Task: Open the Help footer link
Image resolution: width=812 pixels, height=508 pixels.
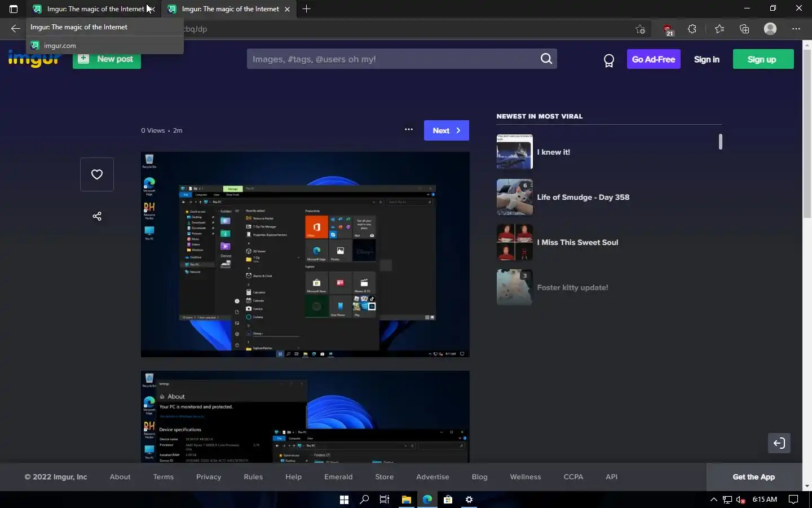Action: pos(293,477)
